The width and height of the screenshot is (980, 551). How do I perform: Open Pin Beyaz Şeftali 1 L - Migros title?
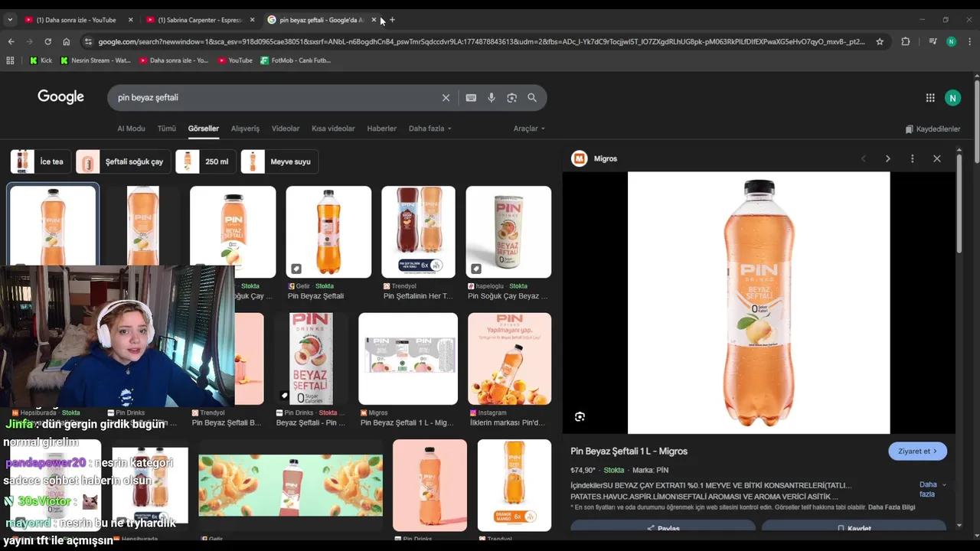coord(629,452)
